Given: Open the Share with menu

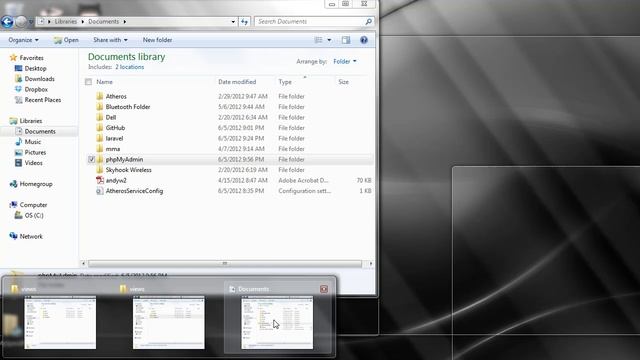Looking at the screenshot, I should point(110,40).
